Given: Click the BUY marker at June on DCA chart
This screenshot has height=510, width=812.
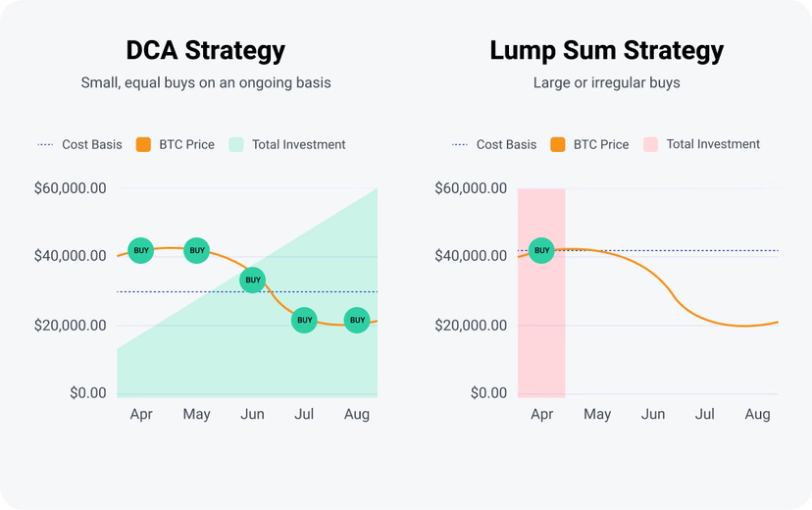Looking at the screenshot, I should click(253, 280).
